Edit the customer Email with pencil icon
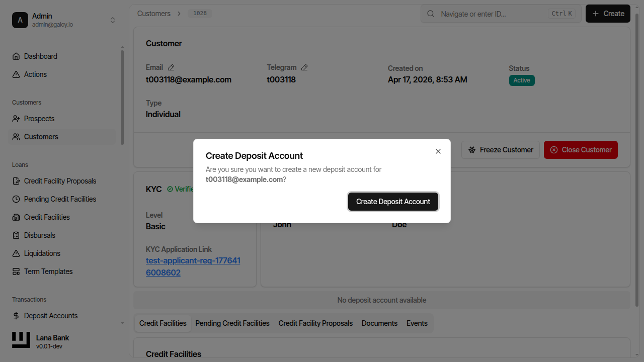The height and width of the screenshot is (362, 644). (171, 67)
